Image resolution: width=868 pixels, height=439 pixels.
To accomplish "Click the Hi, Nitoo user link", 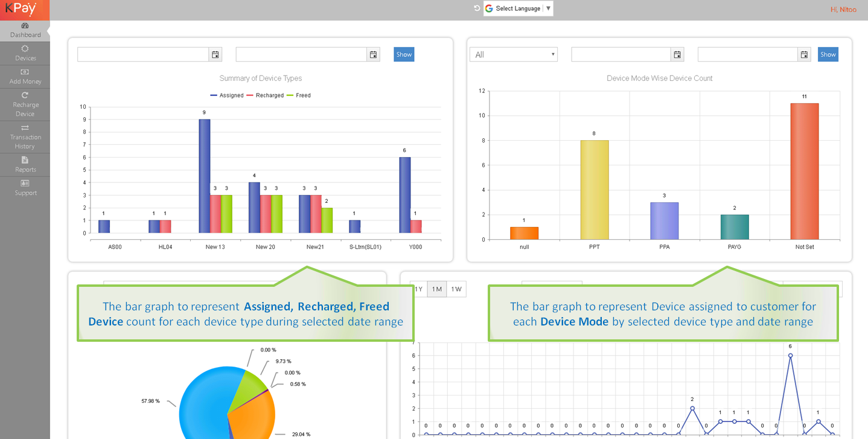I will coord(843,9).
